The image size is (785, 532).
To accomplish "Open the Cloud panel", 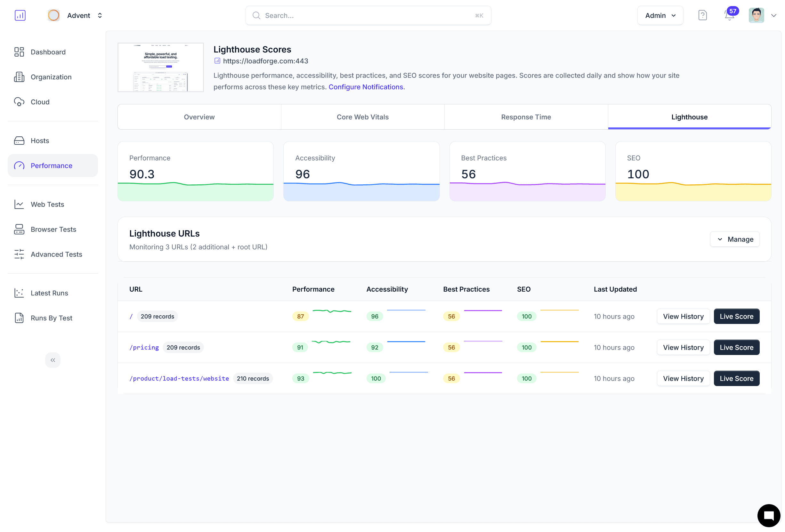I will pos(40,102).
